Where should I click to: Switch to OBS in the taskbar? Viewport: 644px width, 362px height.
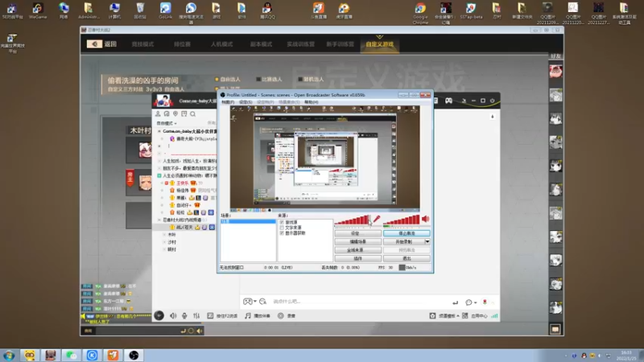click(134, 355)
